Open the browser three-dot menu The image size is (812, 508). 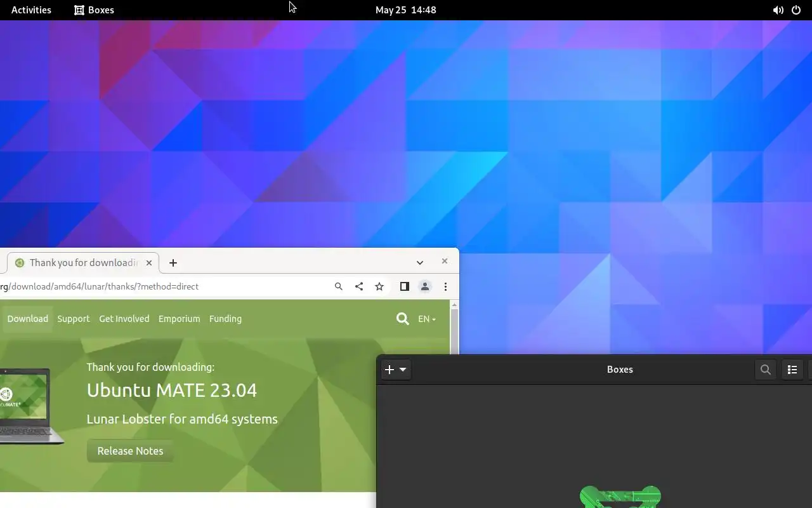click(445, 286)
